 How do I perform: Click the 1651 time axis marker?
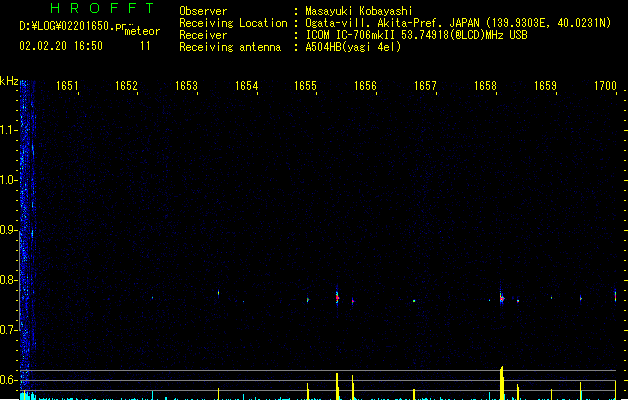click(x=67, y=86)
